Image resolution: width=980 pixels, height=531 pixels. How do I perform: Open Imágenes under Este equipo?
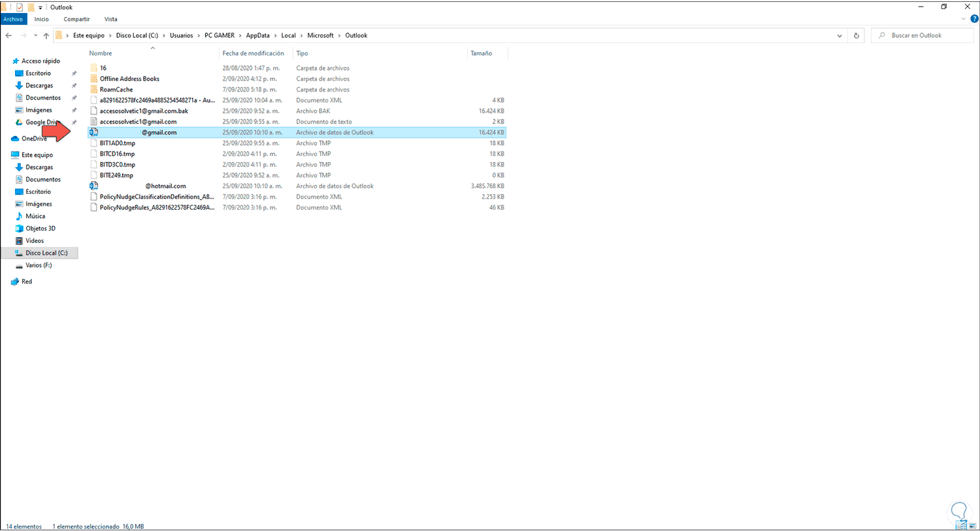pos(39,204)
